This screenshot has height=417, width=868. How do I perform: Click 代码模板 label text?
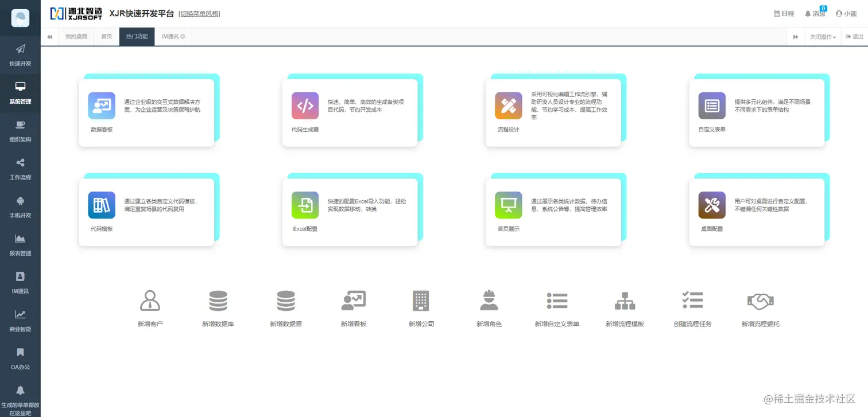tap(102, 229)
